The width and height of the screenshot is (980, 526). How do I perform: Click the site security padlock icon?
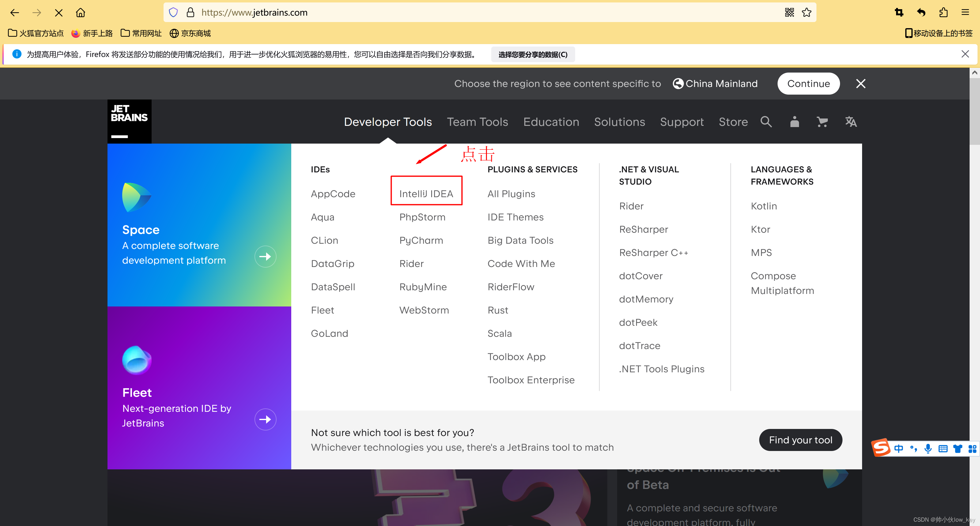click(x=190, y=13)
